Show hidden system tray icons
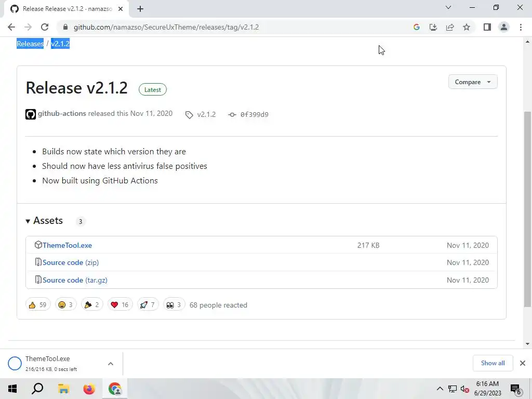 click(x=440, y=389)
